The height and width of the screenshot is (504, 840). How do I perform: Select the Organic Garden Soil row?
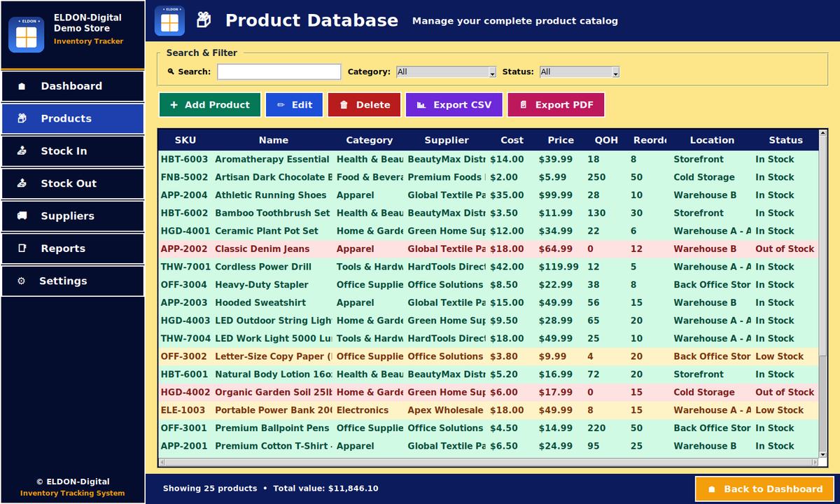tap(489, 392)
